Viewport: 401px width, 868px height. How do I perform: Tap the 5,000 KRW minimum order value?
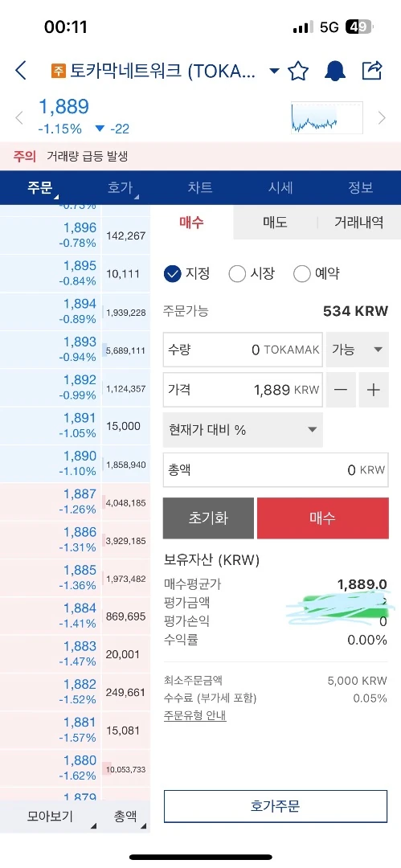point(358,681)
